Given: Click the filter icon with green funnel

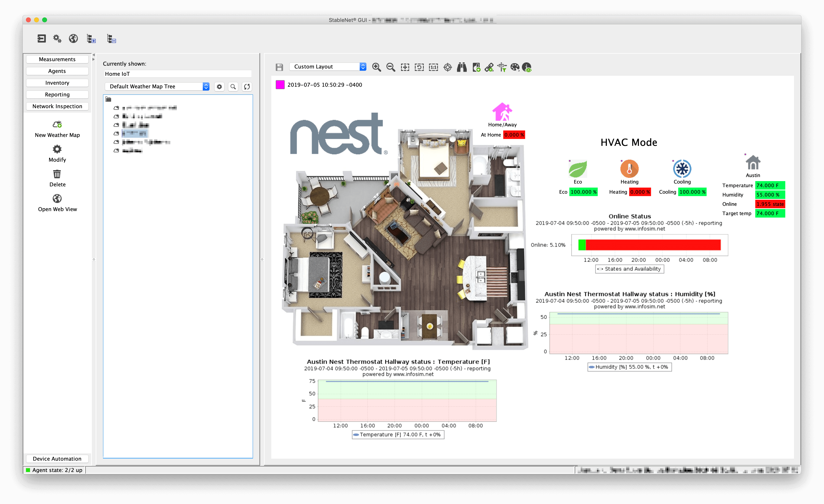Looking at the screenshot, I should (502, 67).
